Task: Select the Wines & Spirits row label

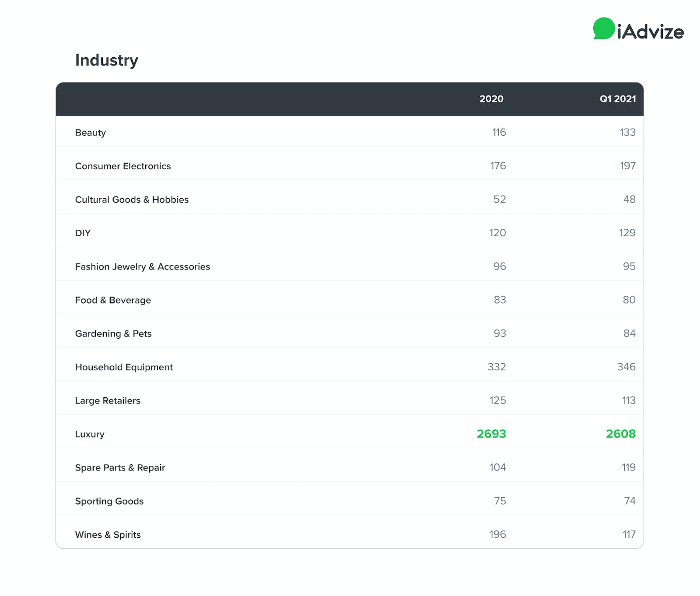Action: [x=108, y=534]
